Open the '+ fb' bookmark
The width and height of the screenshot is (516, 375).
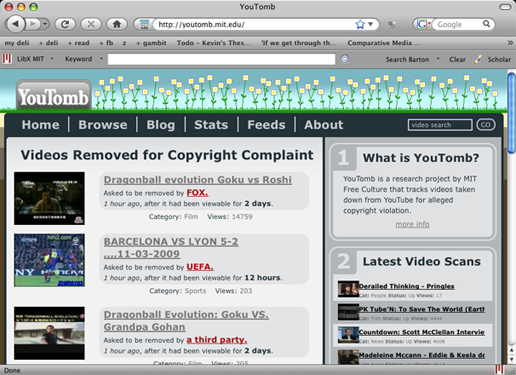tap(106, 43)
